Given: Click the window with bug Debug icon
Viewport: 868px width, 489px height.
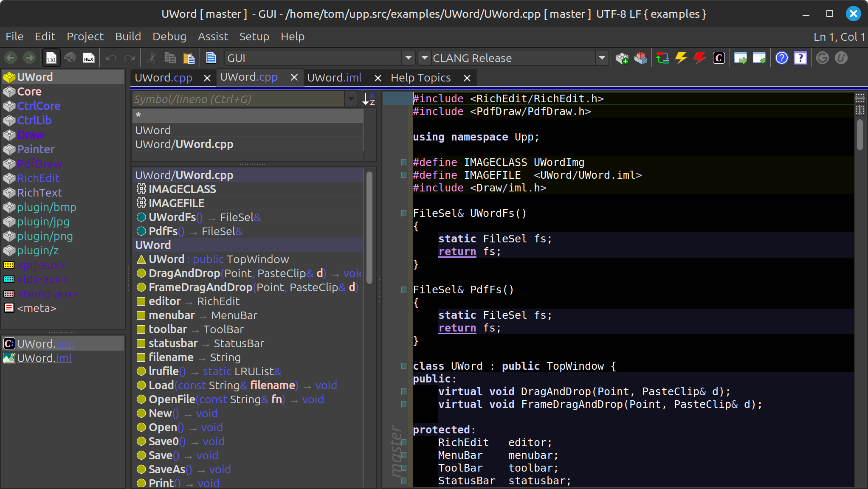Looking at the screenshot, I should coord(759,58).
